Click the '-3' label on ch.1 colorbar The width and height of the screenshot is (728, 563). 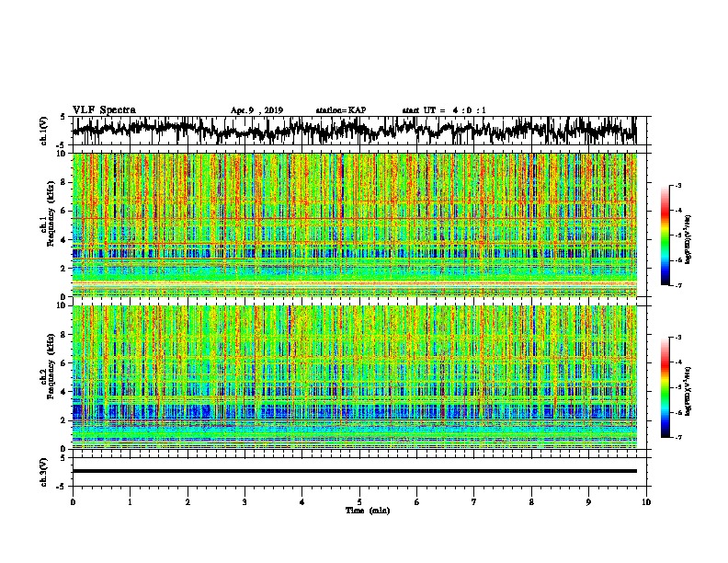(677, 185)
